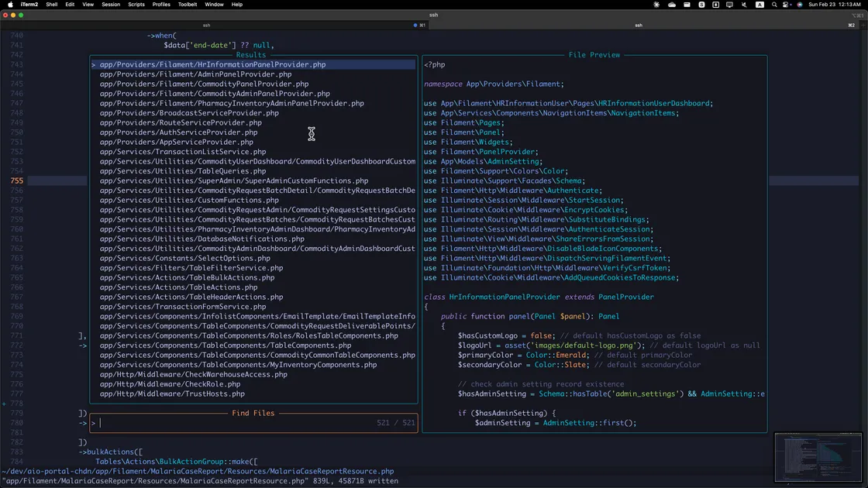Open the Scripts menu
868x488 pixels.
click(x=136, y=5)
